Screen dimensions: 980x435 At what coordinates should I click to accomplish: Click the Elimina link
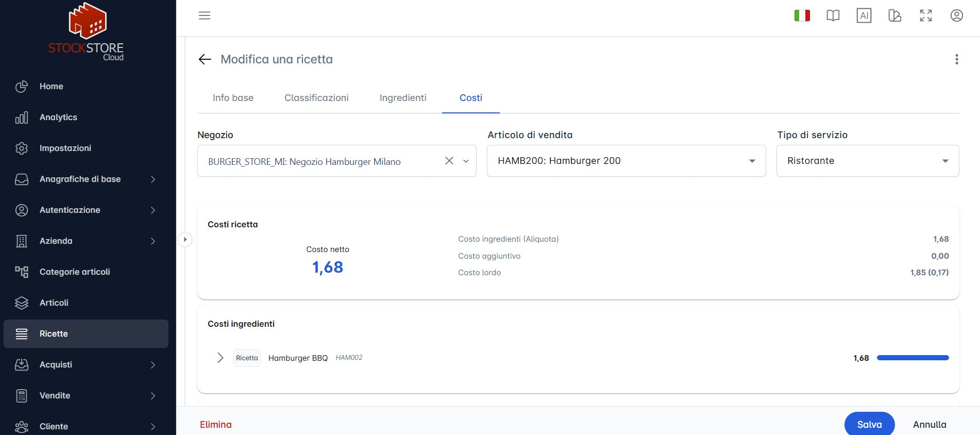tap(216, 424)
